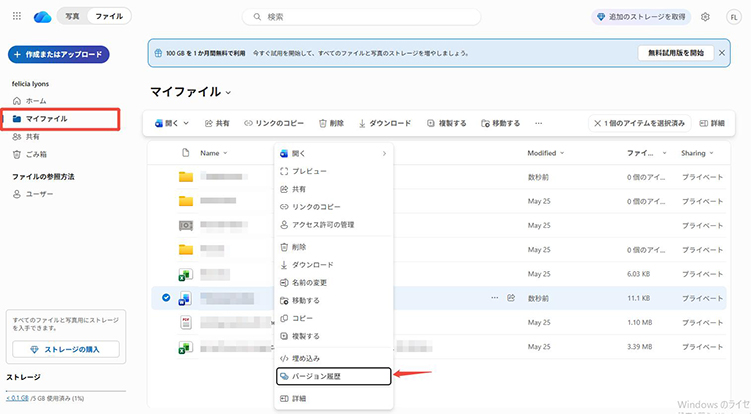Click the 3.39 MB Excel file icon
This screenshot has width=751, height=414.
pos(186,347)
